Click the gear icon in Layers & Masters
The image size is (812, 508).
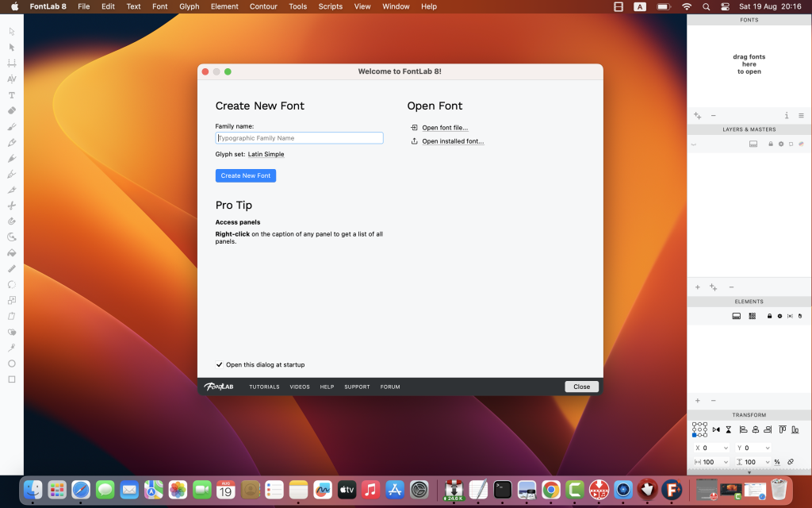pyautogui.click(x=781, y=144)
